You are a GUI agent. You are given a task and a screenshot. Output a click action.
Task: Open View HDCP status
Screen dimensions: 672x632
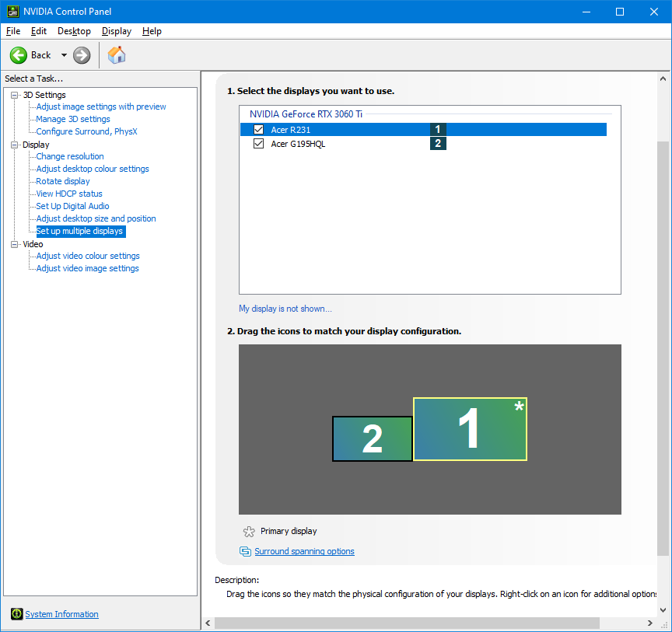(x=69, y=194)
